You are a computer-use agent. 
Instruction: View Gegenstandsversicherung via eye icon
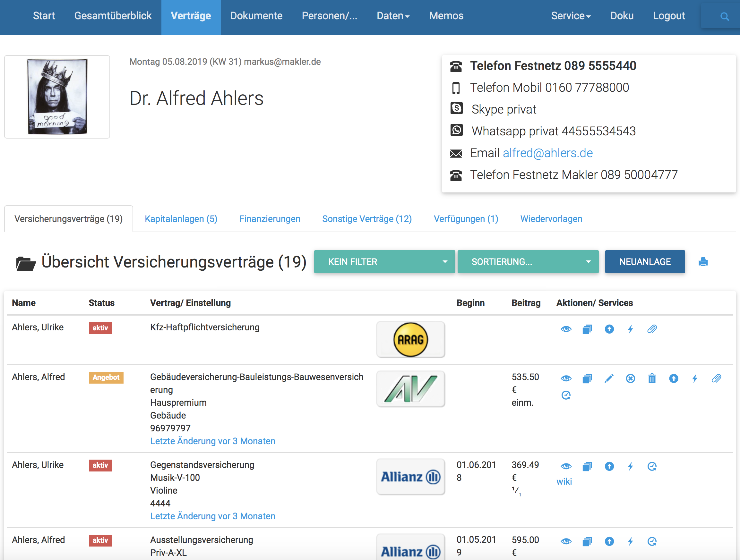tap(566, 466)
